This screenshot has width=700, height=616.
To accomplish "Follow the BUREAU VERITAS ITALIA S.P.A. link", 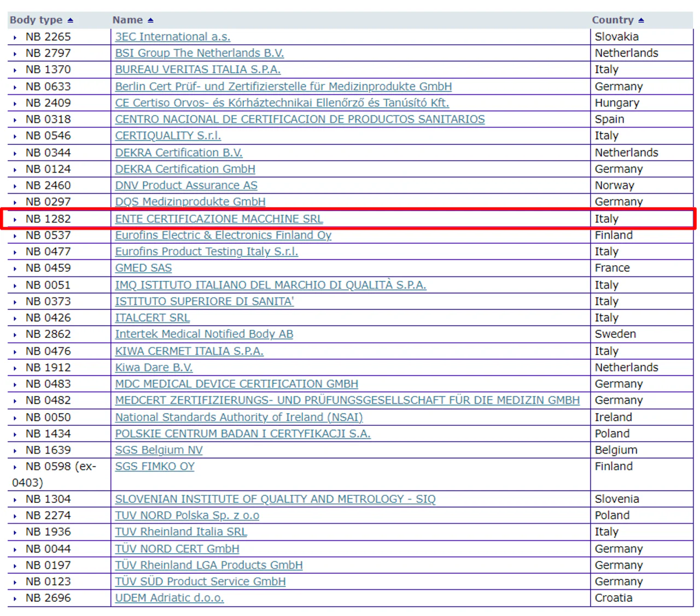I will coord(198,69).
